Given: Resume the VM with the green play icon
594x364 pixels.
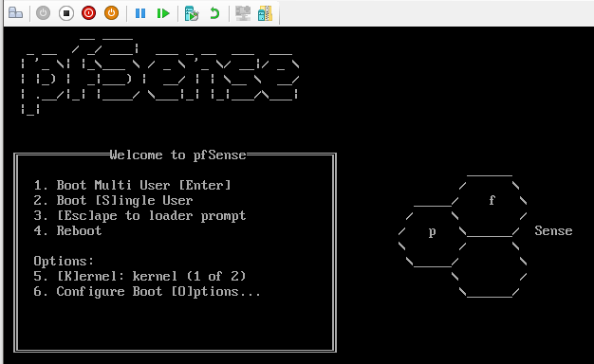Looking at the screenshot, I should (x=163, y=13).
